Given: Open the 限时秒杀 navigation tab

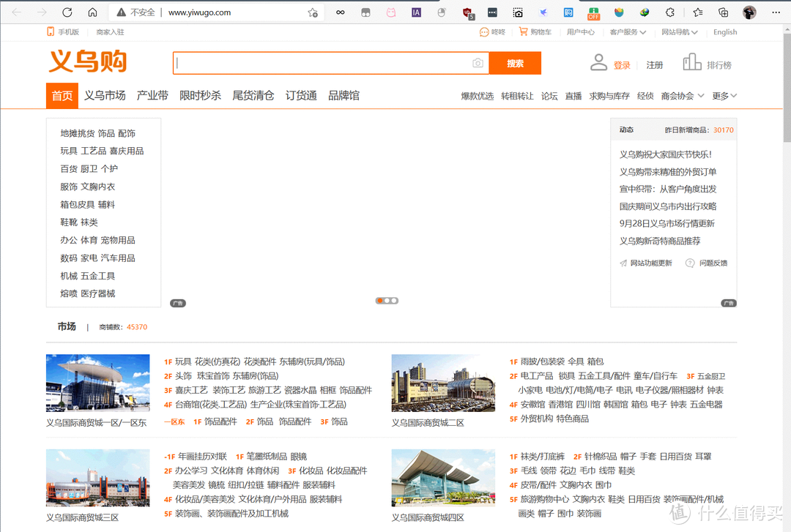Looking at the screenshot, I should click(200, 95).
